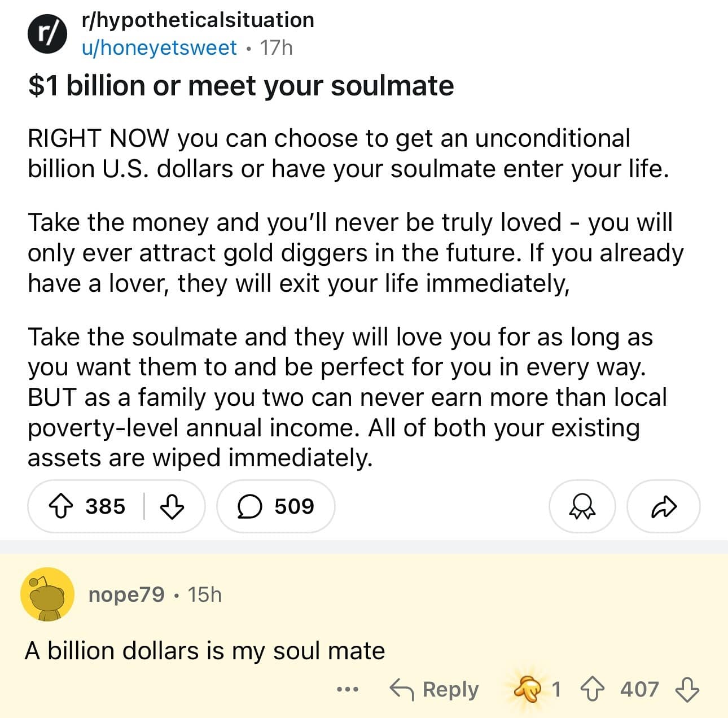The height and width of the screenshot is (718, 728).
Task: Visit the u/honeyetsweet profile
Action: pyautogui.click(x=159, y=48)
